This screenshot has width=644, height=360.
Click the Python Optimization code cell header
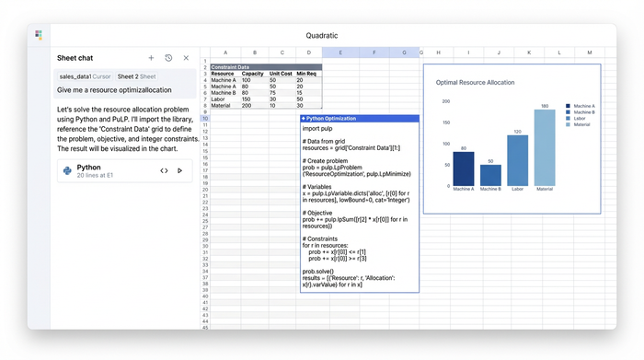360,119
